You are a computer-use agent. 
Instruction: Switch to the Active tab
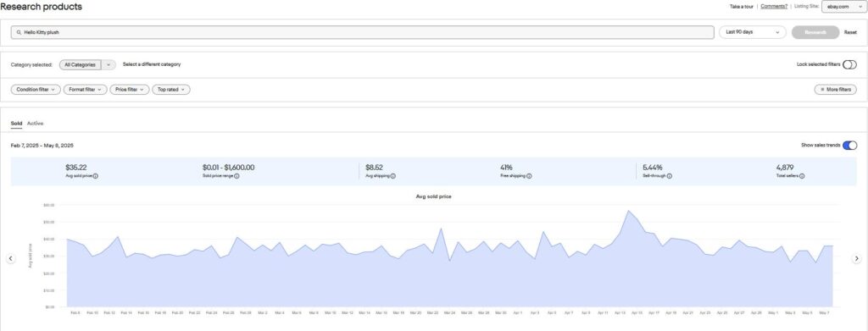point(36,124)
